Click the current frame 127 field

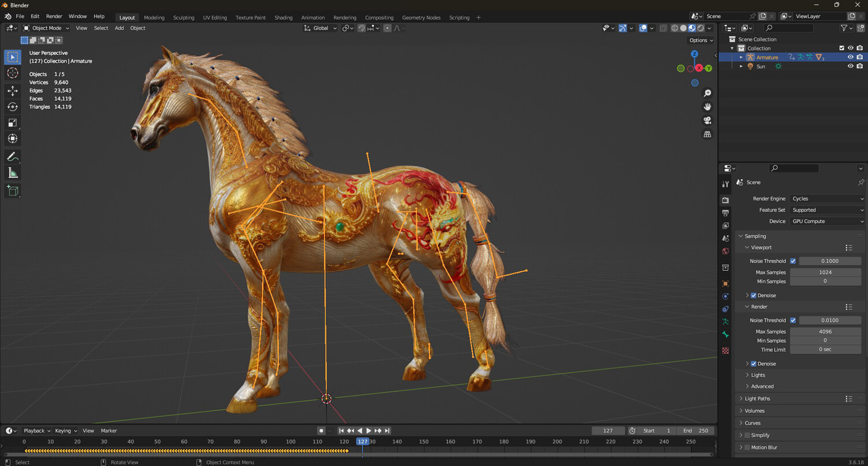coord(608,431)
